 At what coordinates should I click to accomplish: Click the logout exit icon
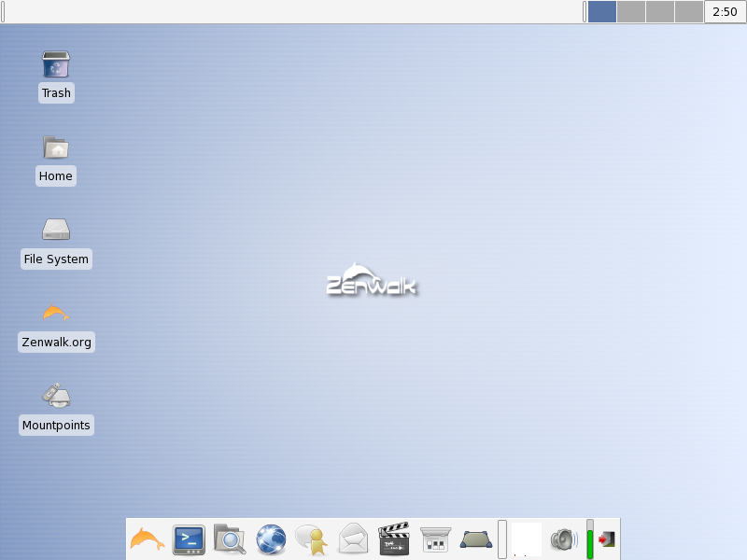[x=607, y=539]
